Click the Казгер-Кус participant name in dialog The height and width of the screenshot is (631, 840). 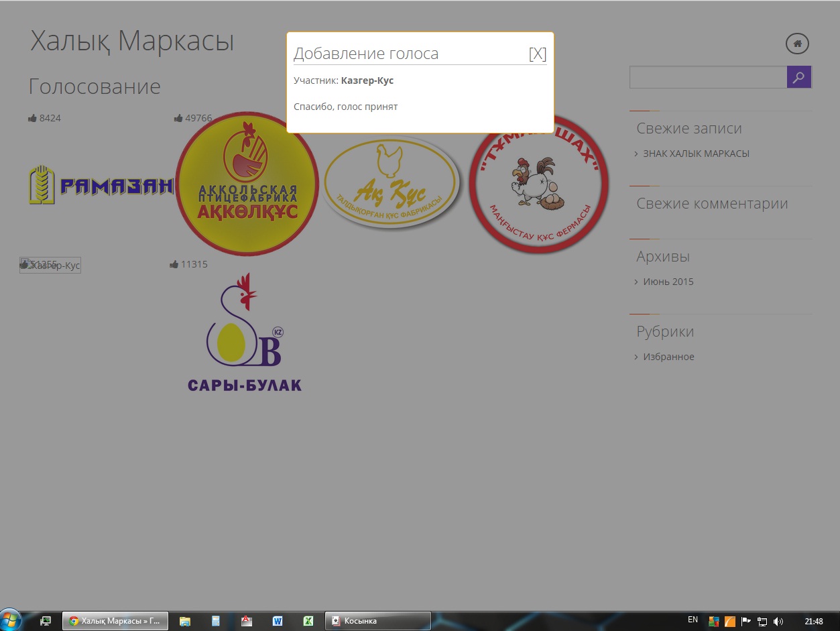tap(367, 80)
